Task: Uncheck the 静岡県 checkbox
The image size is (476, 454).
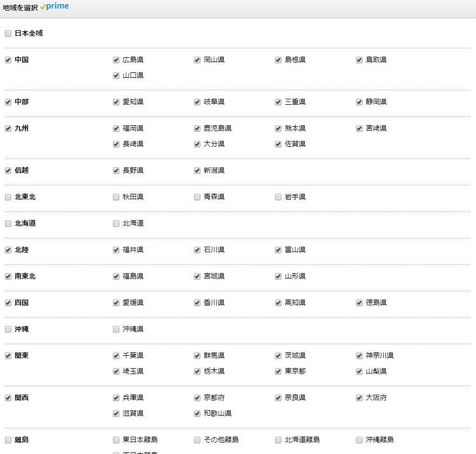Action: [x=359, y=102]
